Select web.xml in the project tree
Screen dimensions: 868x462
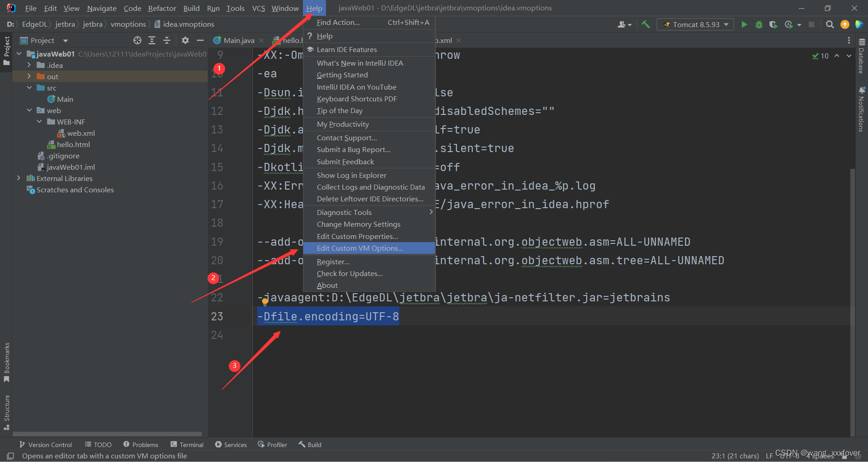(x=81, y=133)
